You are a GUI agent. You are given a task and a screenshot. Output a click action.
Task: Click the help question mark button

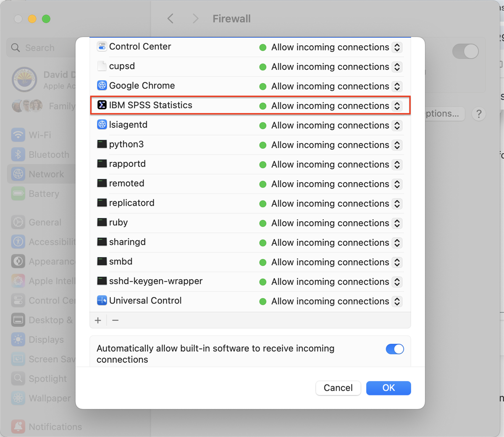[x=478, y=114]
